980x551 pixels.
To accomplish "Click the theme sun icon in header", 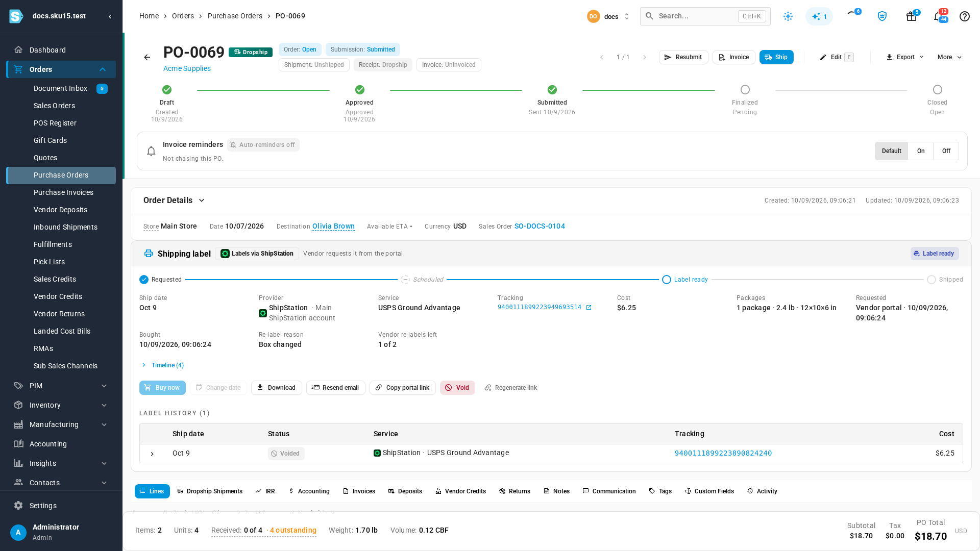I will pyautogui.click(x=788, y=16).
